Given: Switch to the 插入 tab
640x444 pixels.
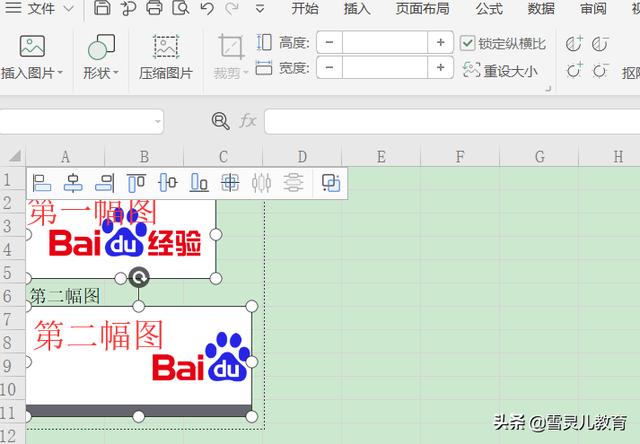Looking at the screenshot, I should pos(357,8).
